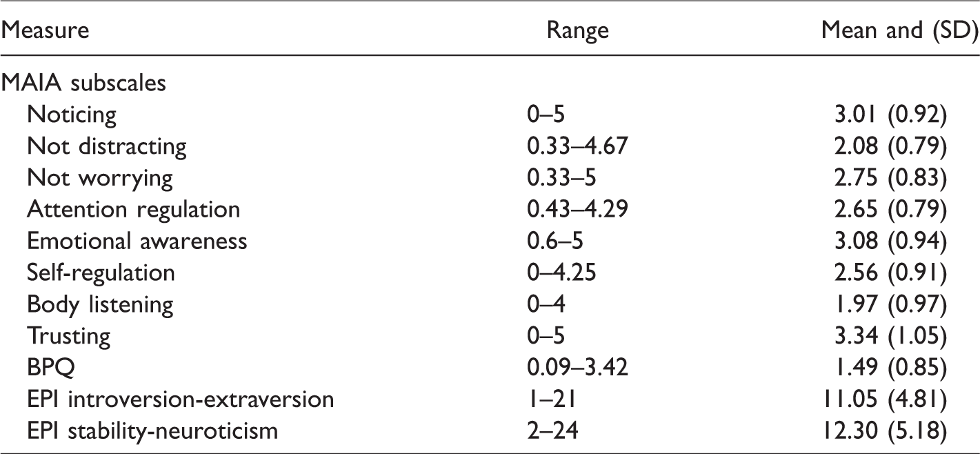Select the Trusting measure
The width and height of the screenshot is (980, 454).
point(68,337)
